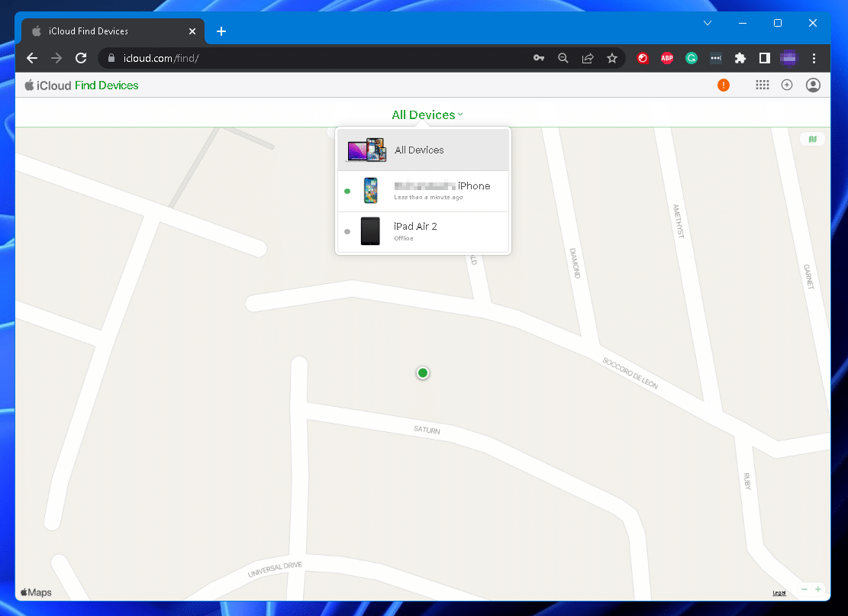Click the iPhone thumbnail image
The height and width of the screenshot is (616, 848).
(x=370, y=190)
